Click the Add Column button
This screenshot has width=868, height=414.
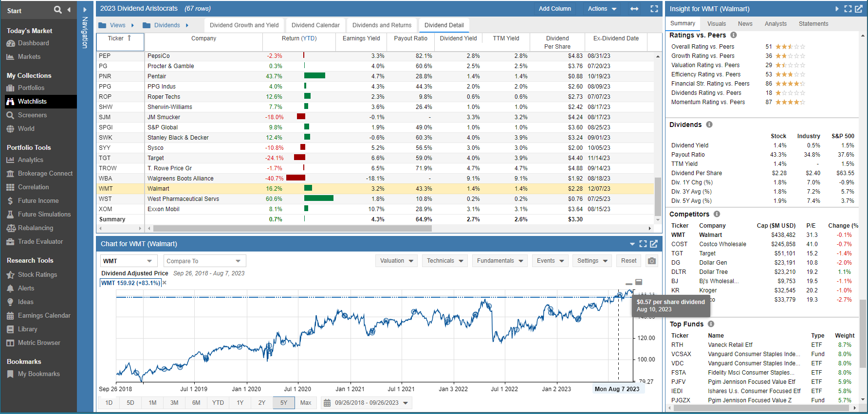click(555, 9)
